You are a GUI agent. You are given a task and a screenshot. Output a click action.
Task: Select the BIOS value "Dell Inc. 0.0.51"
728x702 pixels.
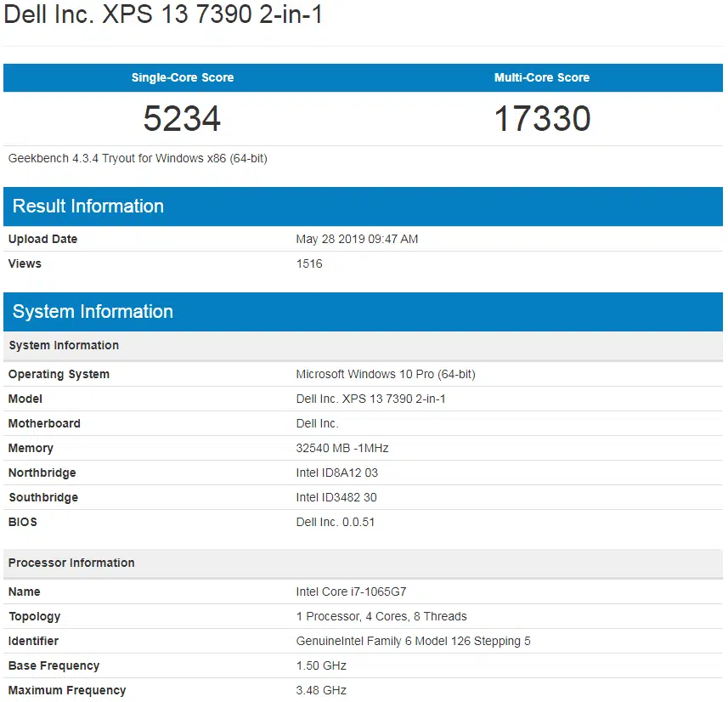tap(336, 522)
